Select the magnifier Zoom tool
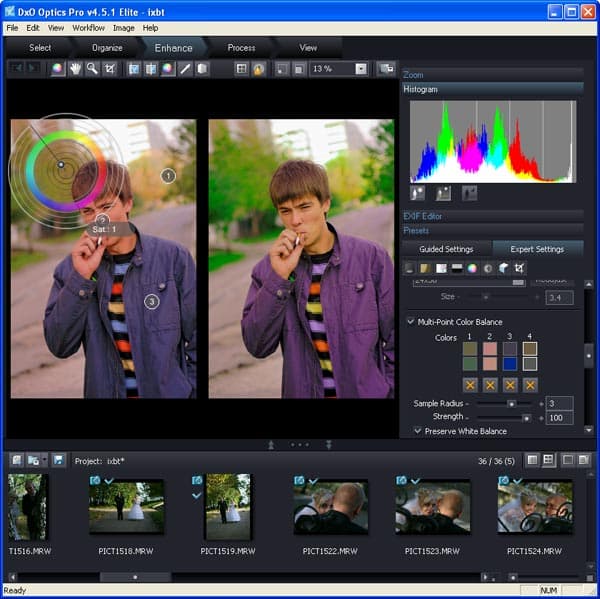This screenshot has height=599, width=600. tap(92, 69)
